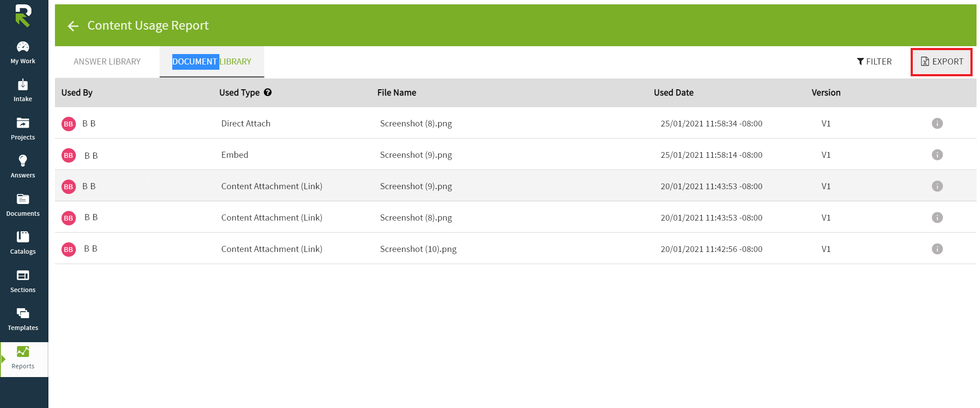The image size is (980, 408).
Task: Open Intake in the sidebar
Action: coord(23,85)
